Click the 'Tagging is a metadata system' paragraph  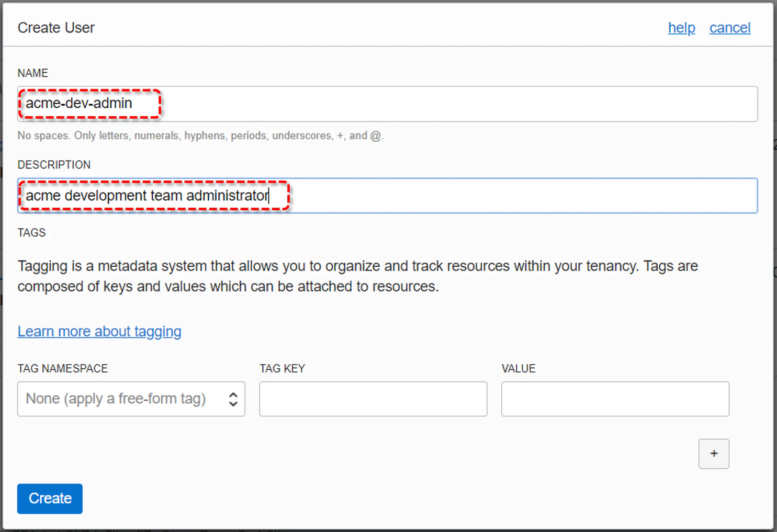[x=358, y=276]
